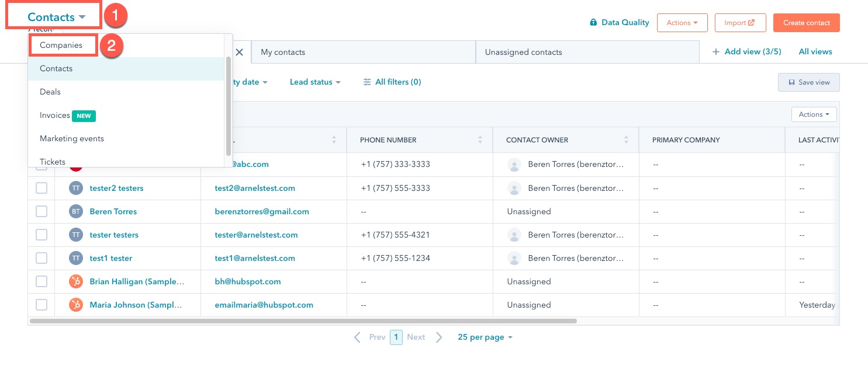Click the horizontal table scrollbar

(303, 321)
